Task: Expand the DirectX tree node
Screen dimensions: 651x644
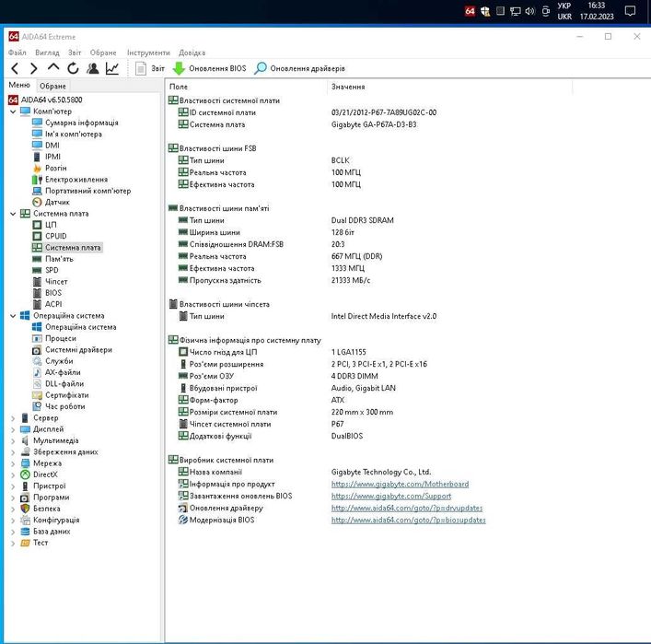Action: pyautogui.click(x=13, y=474)
